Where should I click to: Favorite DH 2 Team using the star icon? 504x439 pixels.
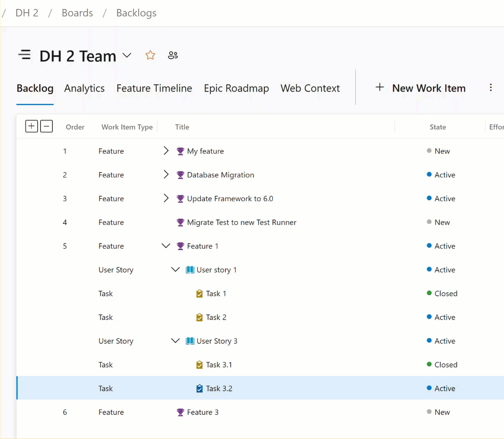[150, 55]
